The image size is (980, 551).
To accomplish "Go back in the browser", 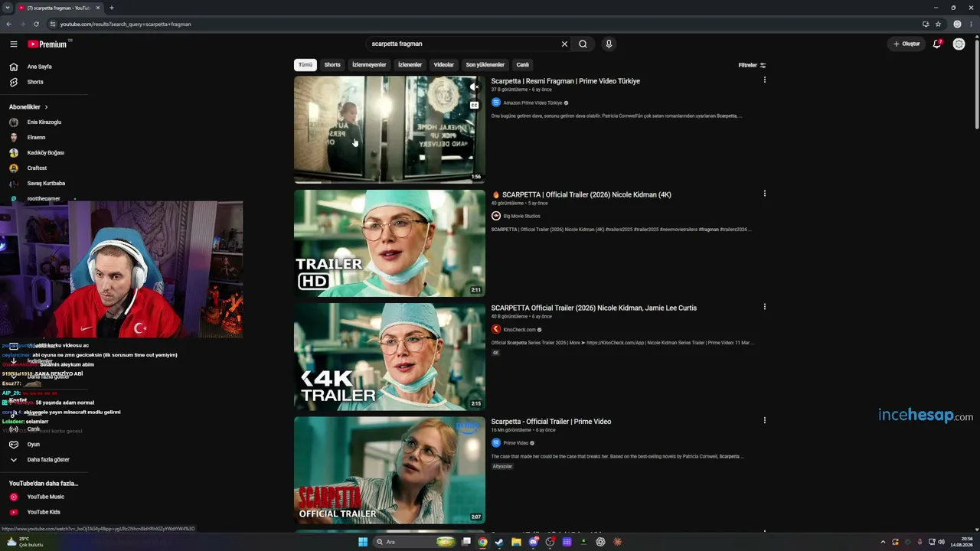I will [8, 24].
